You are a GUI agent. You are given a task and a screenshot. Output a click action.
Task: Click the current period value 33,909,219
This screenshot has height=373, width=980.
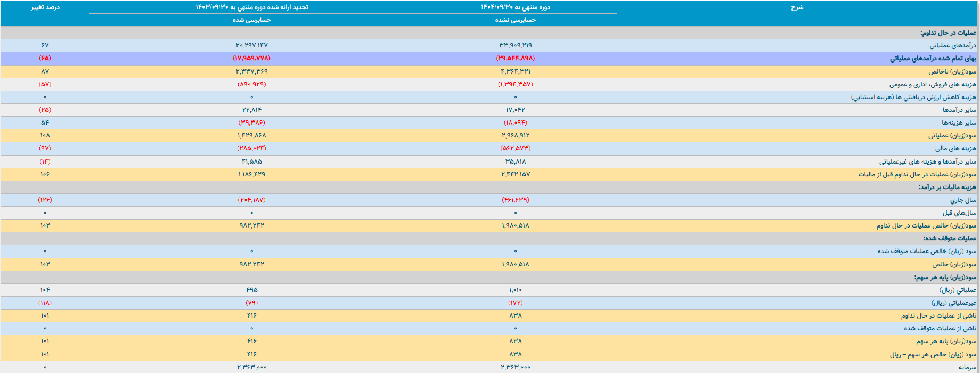[515, 46]
